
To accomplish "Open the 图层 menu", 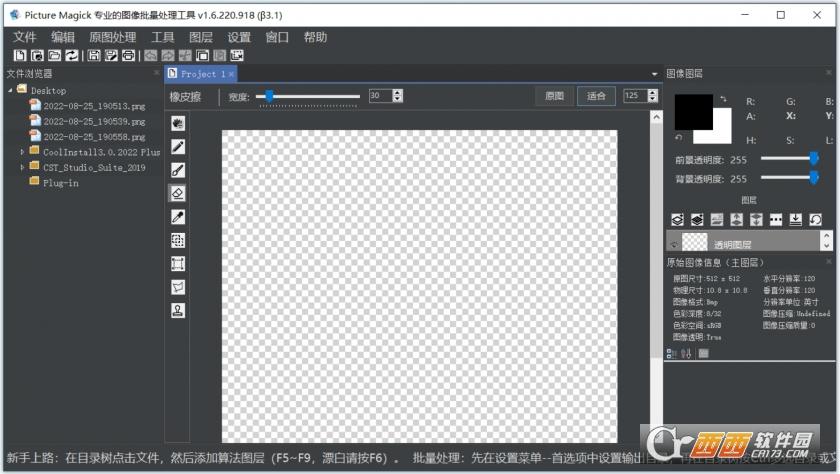I will tap(201, 37).
